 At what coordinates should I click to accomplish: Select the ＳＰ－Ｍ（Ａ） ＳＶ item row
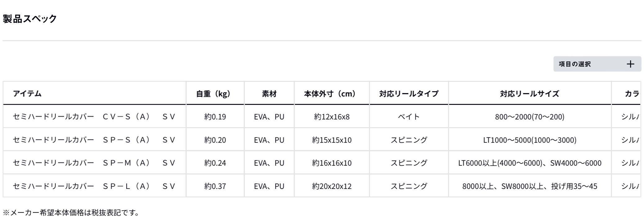[94, 163]
